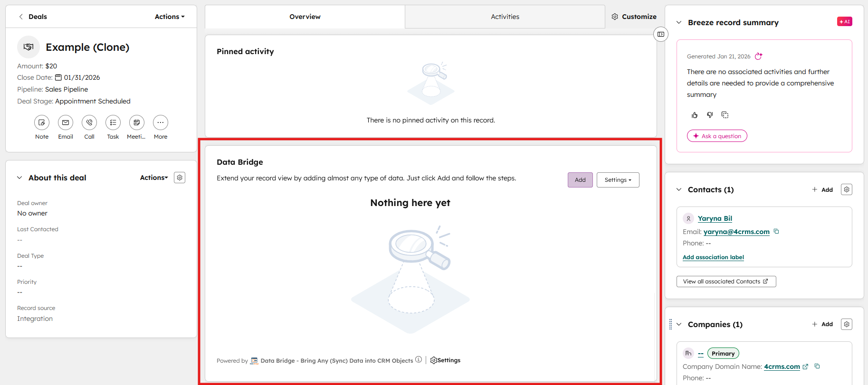Viewport: 868px width, 385px height.
Task: Open settings gear for Contacts card
Action: tap(847, 189)
